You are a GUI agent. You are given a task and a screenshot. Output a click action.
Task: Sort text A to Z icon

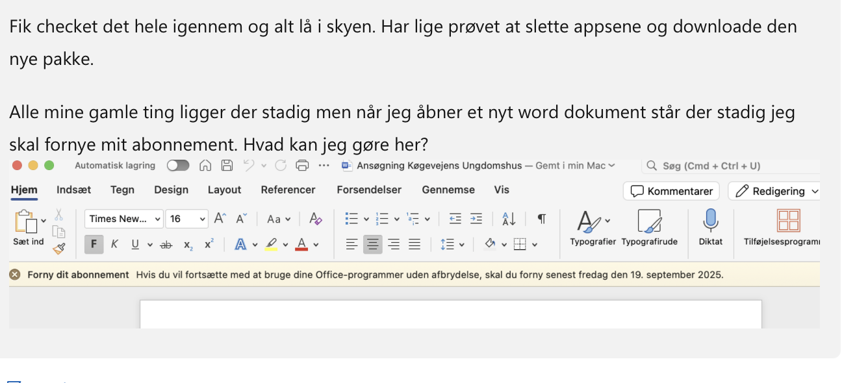[509, 219]
